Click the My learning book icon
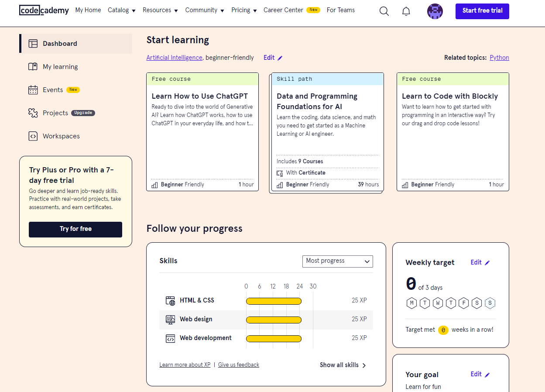 tap(33, 67)
